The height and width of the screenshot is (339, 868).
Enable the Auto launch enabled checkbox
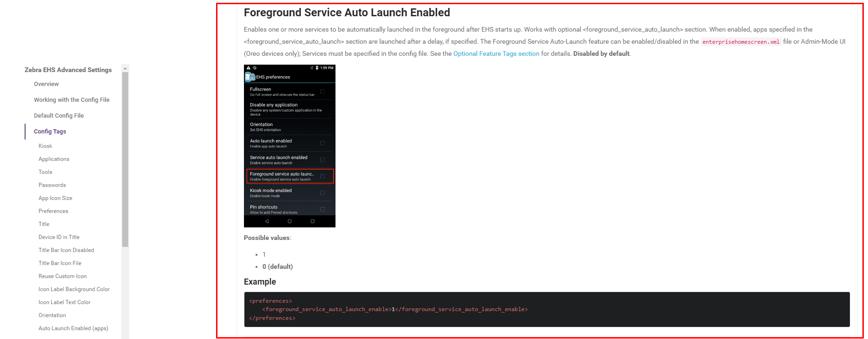tap(322, 143)
